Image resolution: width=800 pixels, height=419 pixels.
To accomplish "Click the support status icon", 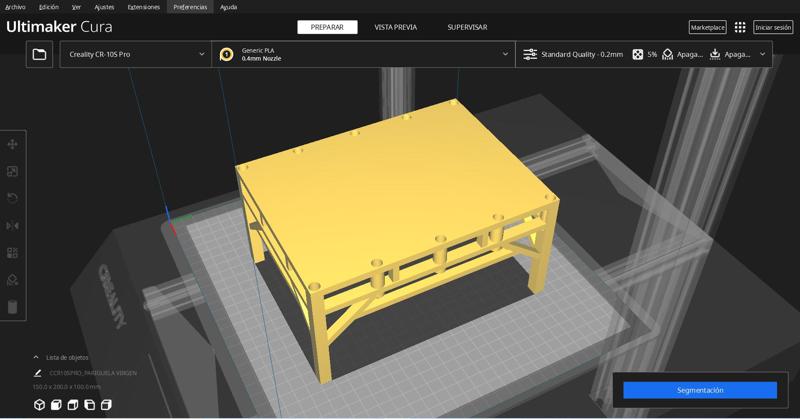I will pyautogui.click(x=667, y=54).
